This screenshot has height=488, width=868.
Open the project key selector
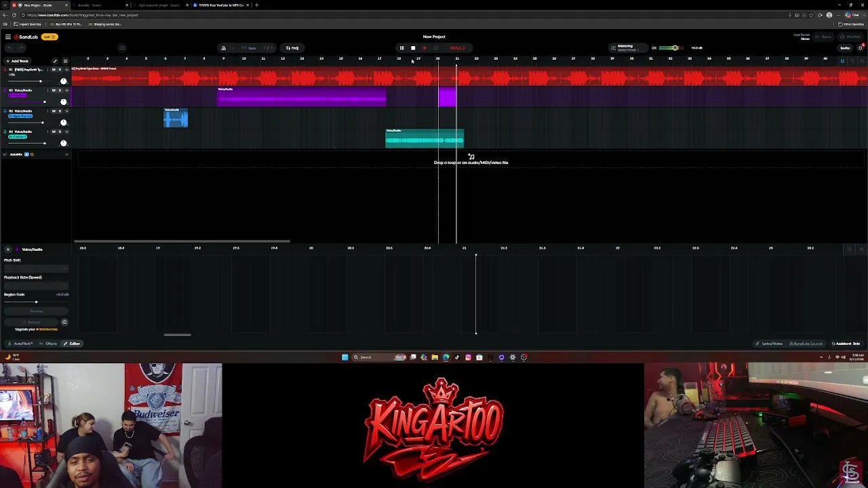point(293,48)
